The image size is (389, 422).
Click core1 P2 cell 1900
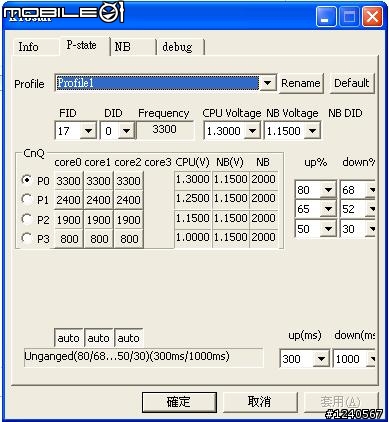click(98, 219)
